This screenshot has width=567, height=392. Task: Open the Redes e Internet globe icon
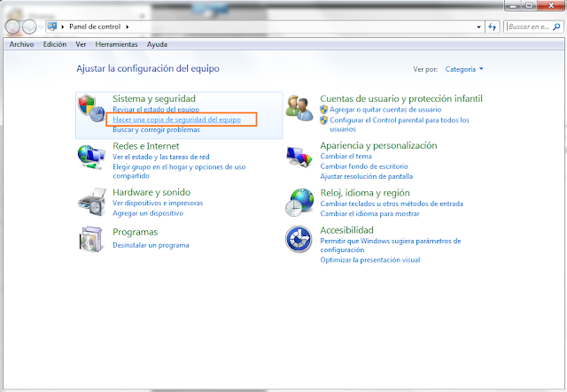[91, 157]
